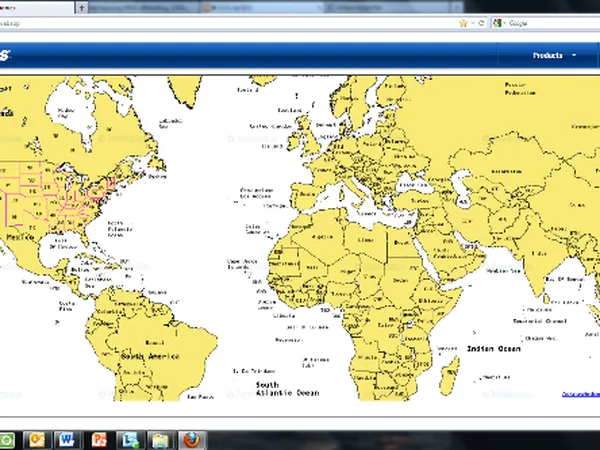Reload the page using the refresh icon
The image size is (600, 450).
pyautogui.click(x=482, y=23)
